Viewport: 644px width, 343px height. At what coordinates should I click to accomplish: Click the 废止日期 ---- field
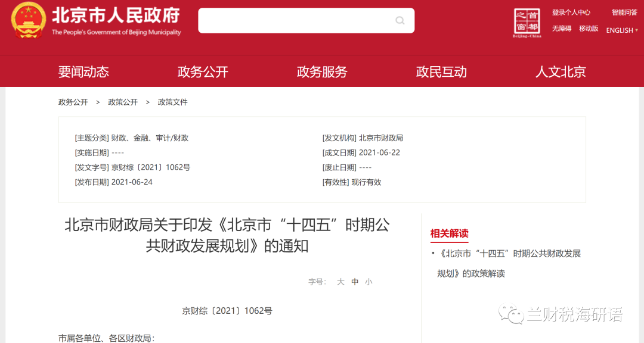pyautogui.click(x=346, y=167)
